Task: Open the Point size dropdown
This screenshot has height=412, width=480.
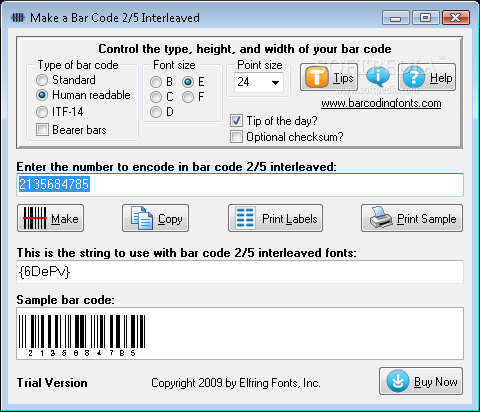Action: 275,82
